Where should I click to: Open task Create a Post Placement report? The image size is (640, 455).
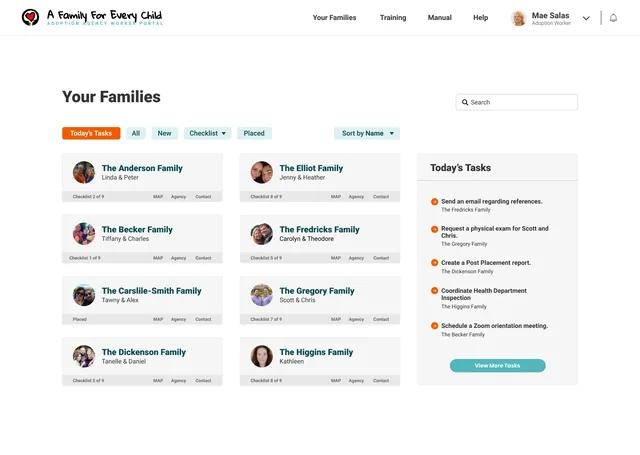click(x=486, y=262)
